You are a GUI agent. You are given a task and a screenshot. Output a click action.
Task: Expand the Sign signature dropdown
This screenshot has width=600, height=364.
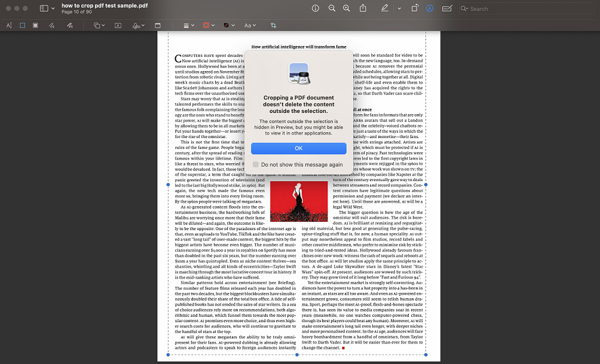coord(139,26)
